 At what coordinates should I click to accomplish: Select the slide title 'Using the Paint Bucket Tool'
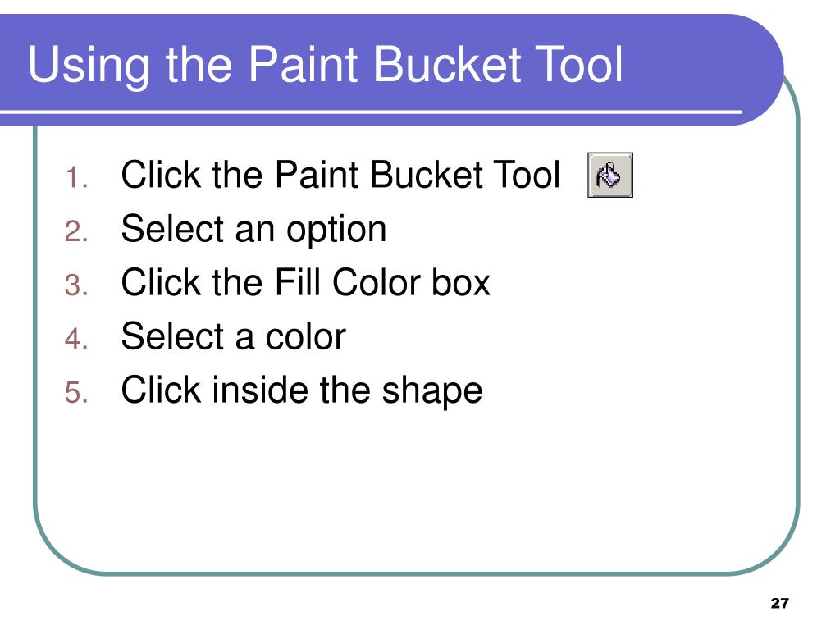[x=326, y=66]
